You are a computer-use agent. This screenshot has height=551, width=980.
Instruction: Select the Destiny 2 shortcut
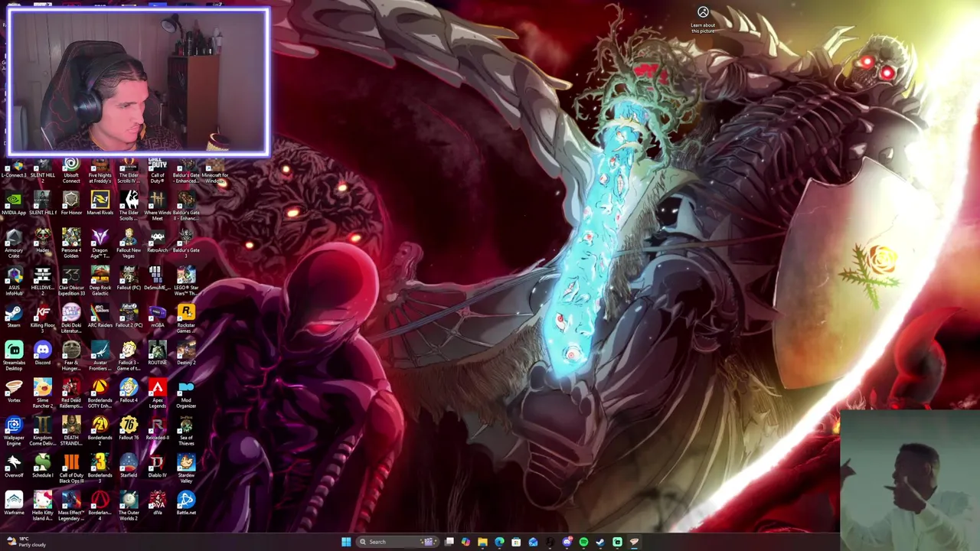pyautogui.click(x=186, y=354)
